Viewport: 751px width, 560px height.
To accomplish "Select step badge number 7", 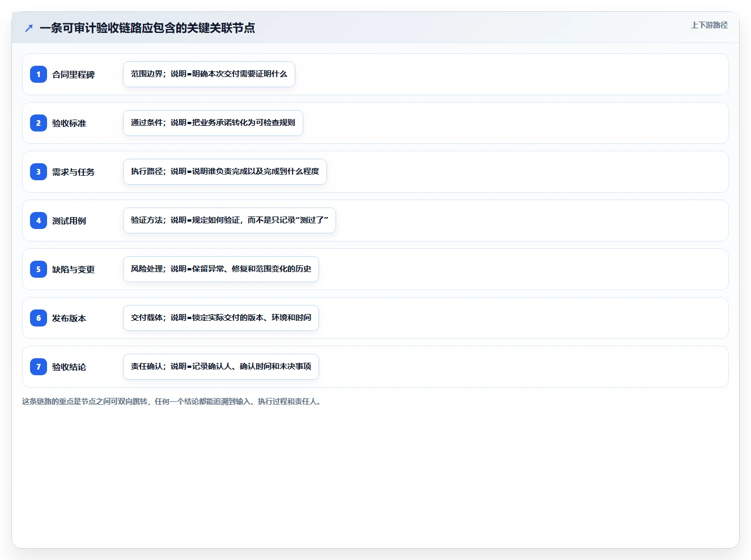I will coord(39,367).
